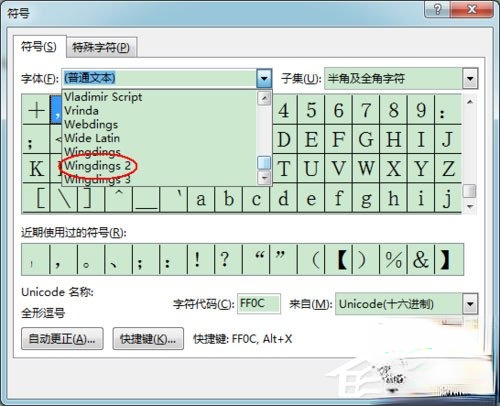
Task: Select the plus sign in symbol grid
Action: [x=36, y=110]
